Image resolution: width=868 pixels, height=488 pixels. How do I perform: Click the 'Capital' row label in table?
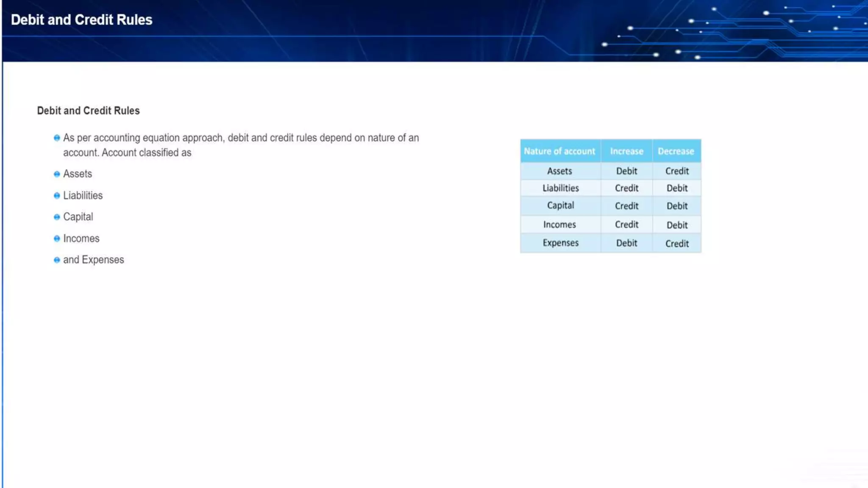(560, 205)
